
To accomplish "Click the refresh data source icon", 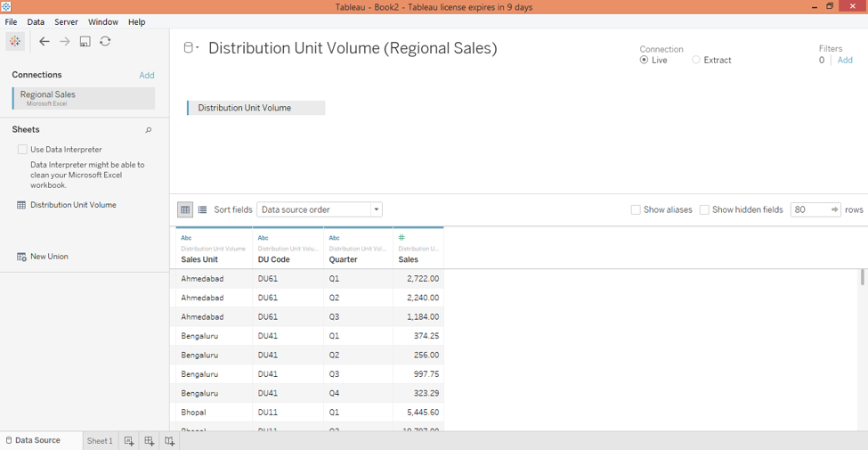I will [105, 41].
